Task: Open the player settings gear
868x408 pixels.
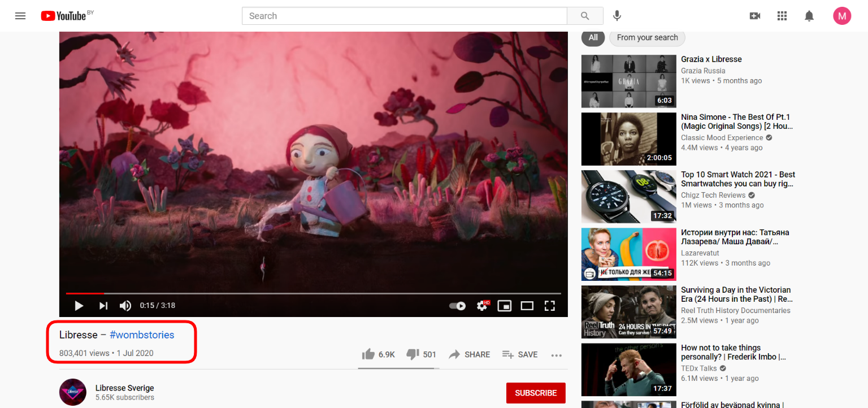Action: (x=482, y=306)
